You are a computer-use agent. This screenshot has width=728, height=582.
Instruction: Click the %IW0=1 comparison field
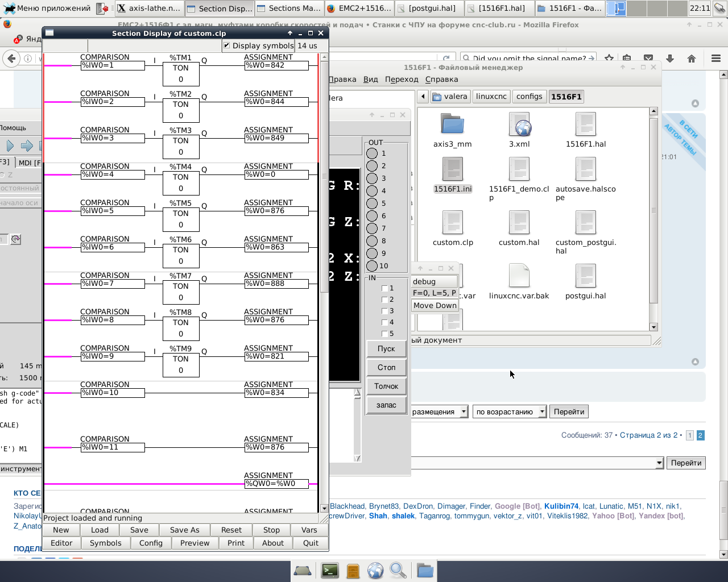113,65
